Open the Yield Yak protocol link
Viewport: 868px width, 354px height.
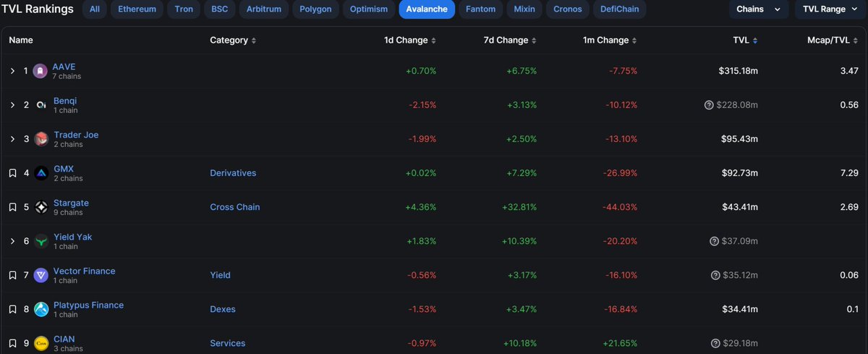[x=72, y=237]
